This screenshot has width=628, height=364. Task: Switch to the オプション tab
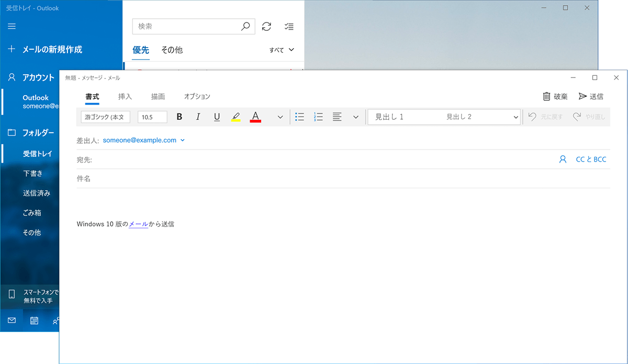[197, 96]
